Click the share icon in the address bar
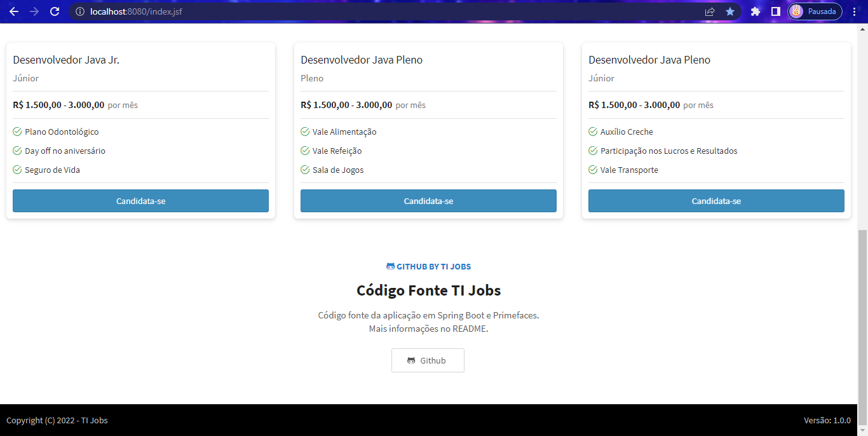The height and width of the screenshot is (436, 868). (x=709, y=11)
